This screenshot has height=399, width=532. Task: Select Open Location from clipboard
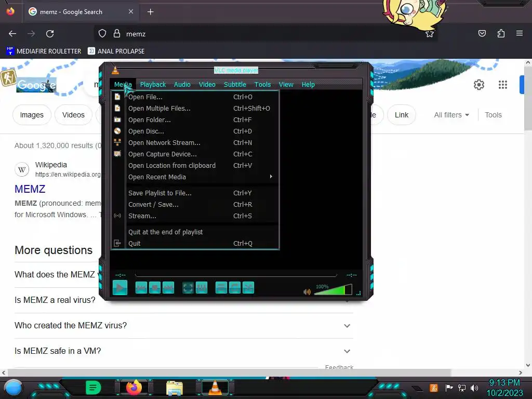pyautogui.click(x=203, y=166)
